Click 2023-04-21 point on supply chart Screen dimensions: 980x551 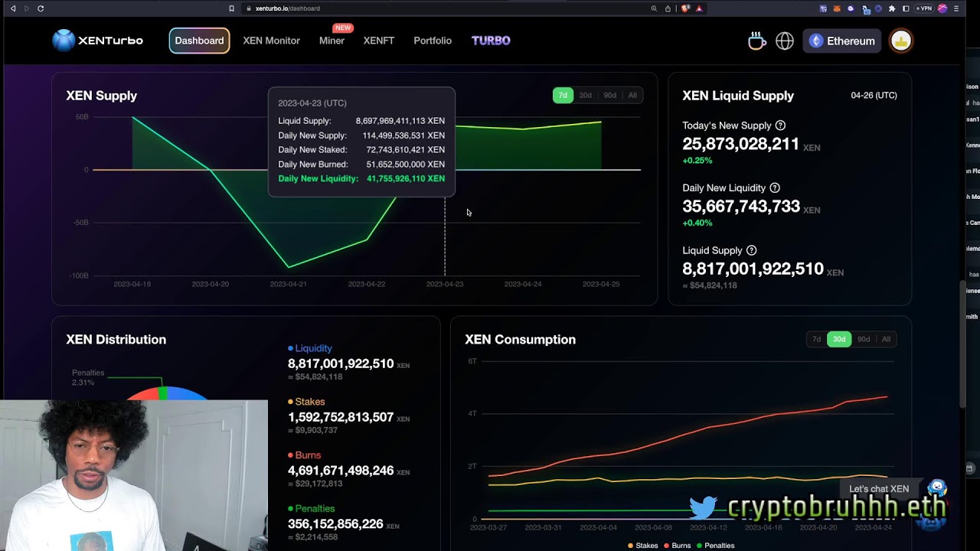289,267
